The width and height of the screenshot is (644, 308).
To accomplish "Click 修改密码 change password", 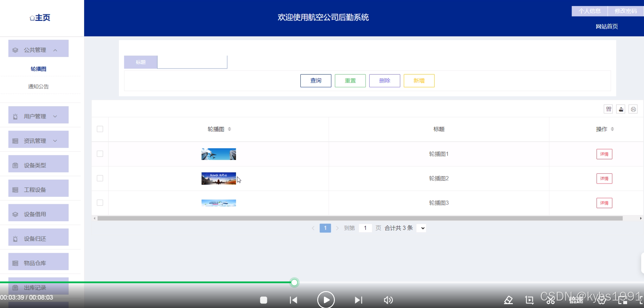I will point(626,11).
